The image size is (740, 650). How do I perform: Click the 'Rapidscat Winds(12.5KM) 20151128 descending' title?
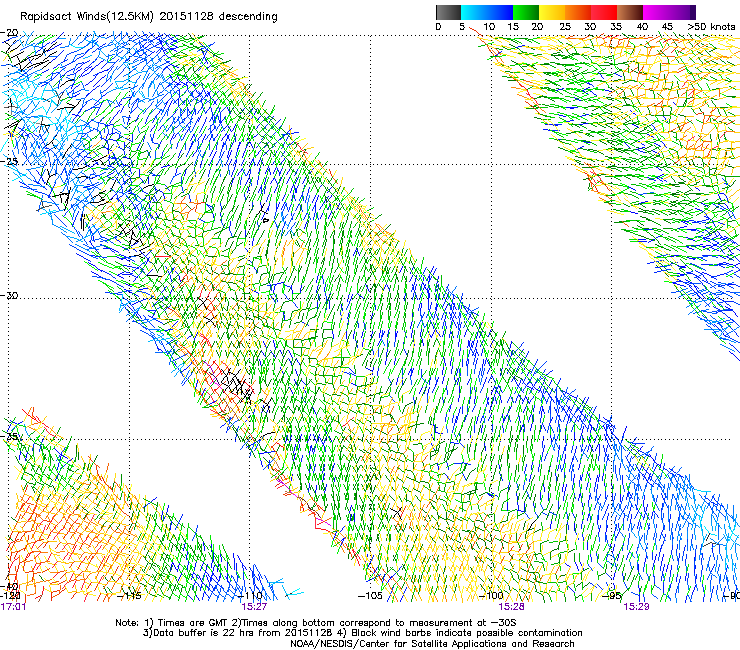(149, 17)
